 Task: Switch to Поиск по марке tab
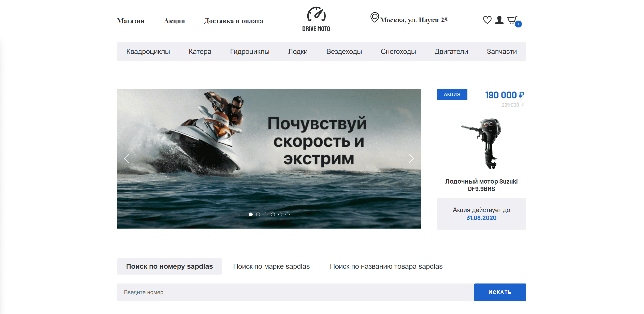[271, 266]
